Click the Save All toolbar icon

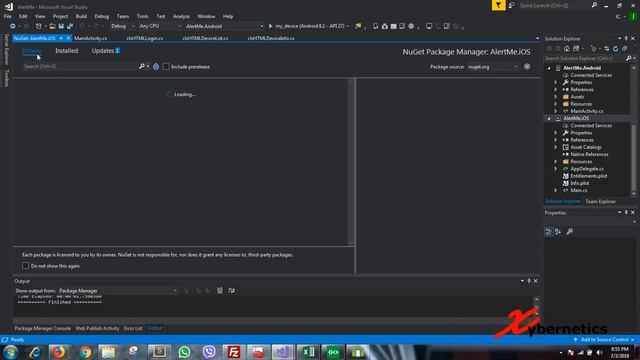point(70,26)
